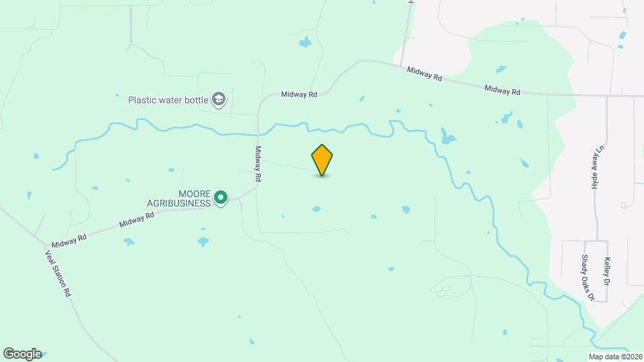Click the blue creek line above the marker
This screenshot has width=644, height=362.
click(x=329, y=129)
